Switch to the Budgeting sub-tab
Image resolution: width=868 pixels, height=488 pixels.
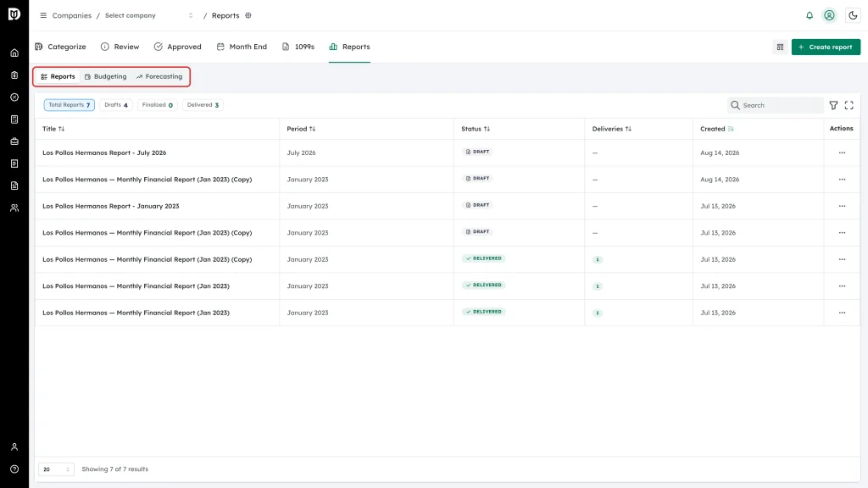tap(106, 77)
